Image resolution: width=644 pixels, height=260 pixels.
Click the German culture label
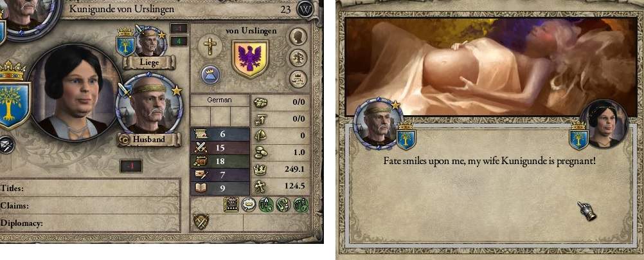(x=220, y=100)
